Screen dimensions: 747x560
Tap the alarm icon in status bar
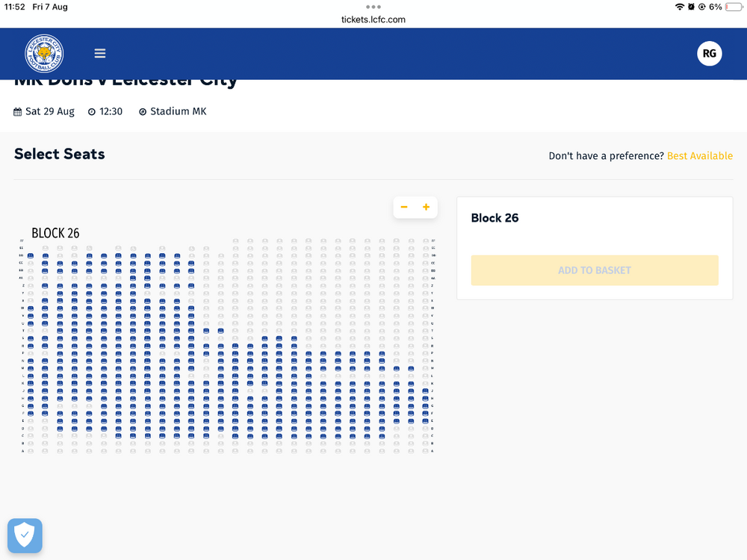pyautogui.click(x=691, y=7)
